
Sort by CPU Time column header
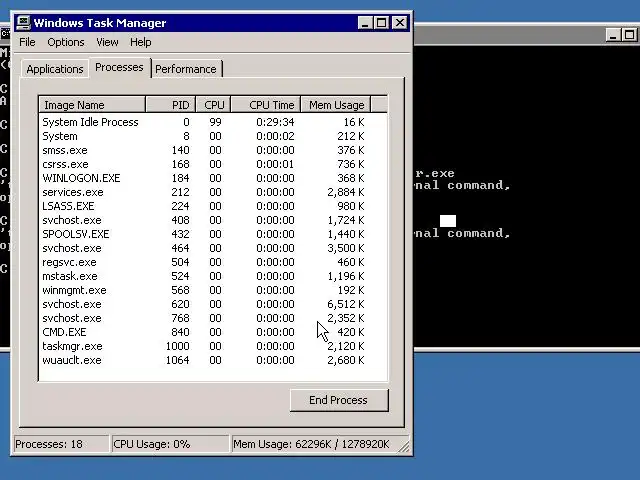pos(266,105)
